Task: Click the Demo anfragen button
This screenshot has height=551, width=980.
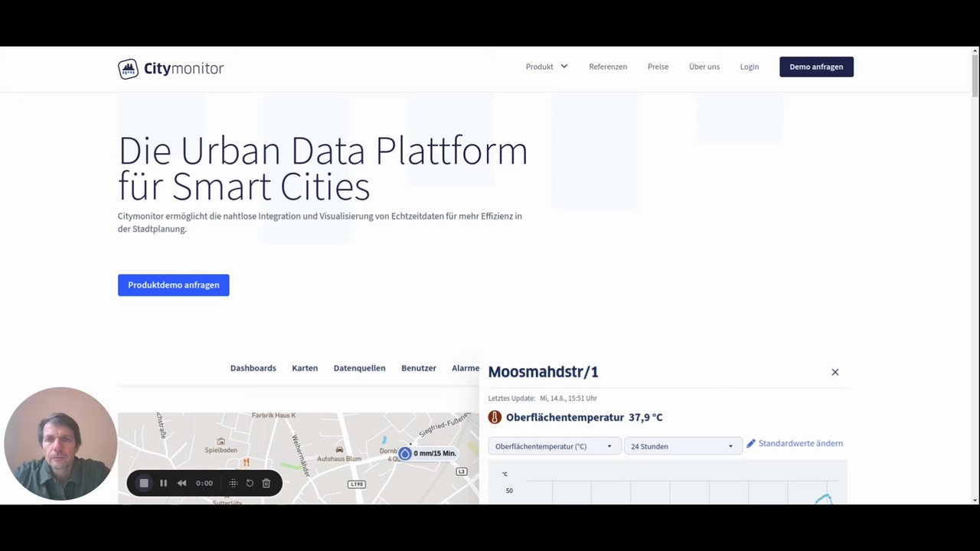Action: [816, 67]
